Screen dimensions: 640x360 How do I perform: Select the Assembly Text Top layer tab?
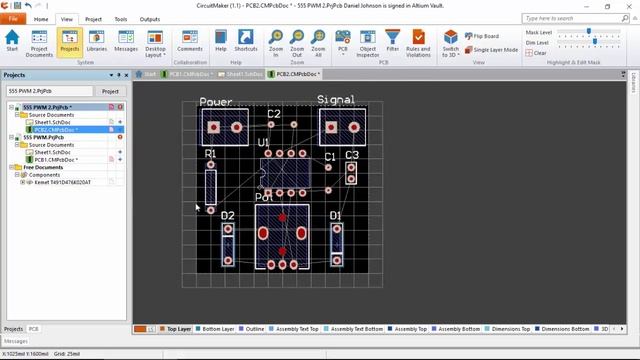293,329
